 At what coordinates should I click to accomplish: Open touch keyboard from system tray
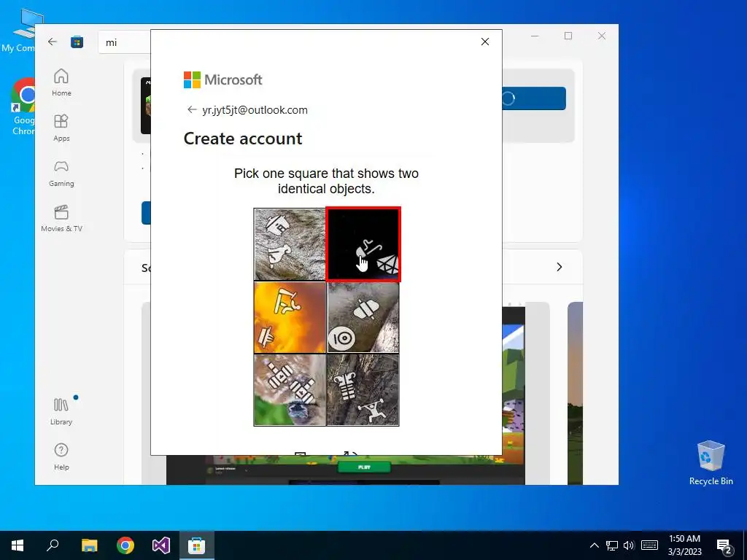pyautogui.click(x=649, y=545)
